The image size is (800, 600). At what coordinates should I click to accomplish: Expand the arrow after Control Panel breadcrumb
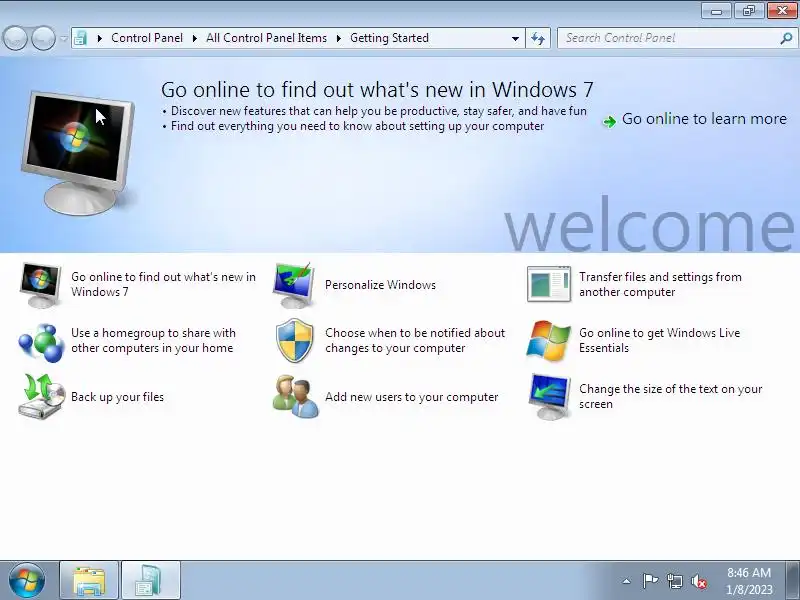click(x=194, y=38)
